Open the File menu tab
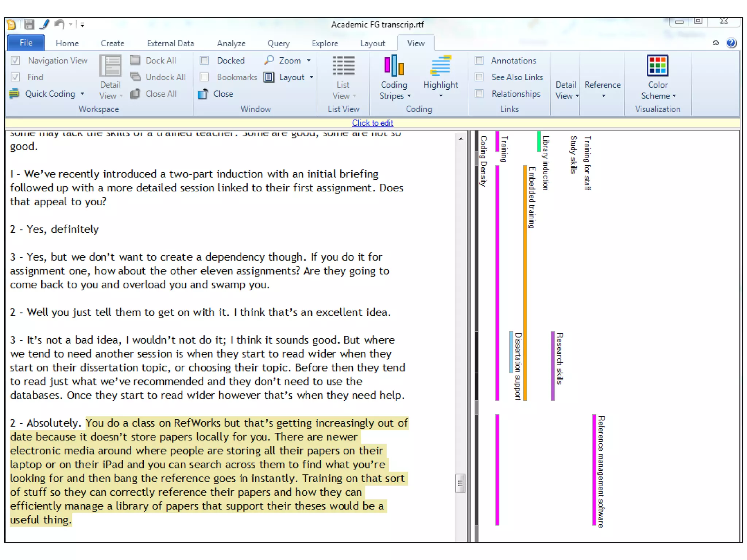 click(x=26, y=43)
